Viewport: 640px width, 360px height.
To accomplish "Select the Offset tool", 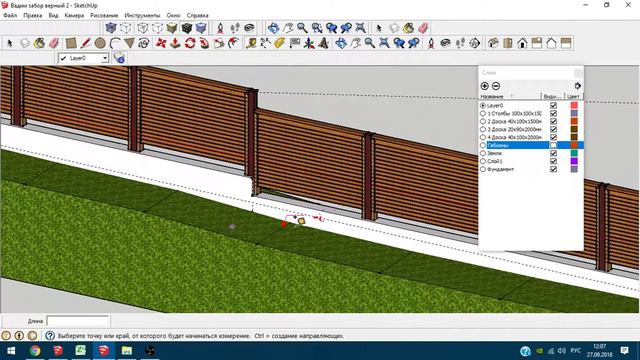I will [233, 43].
